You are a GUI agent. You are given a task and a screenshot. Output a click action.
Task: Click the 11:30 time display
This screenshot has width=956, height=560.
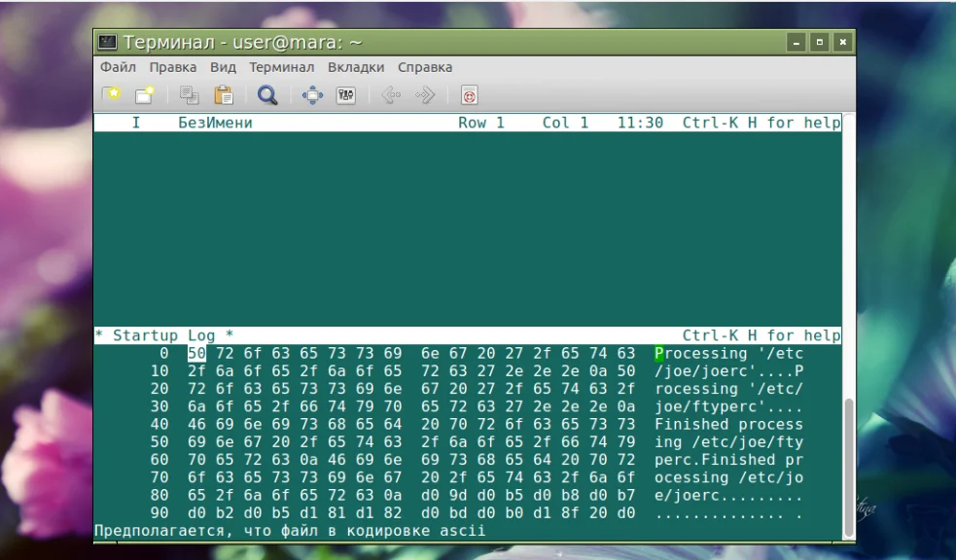coord(640,122)
